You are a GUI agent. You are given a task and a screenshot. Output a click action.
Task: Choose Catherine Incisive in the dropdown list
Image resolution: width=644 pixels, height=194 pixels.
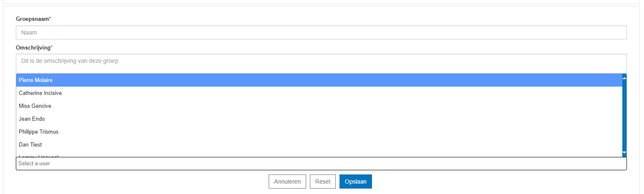tap(40, 93)
